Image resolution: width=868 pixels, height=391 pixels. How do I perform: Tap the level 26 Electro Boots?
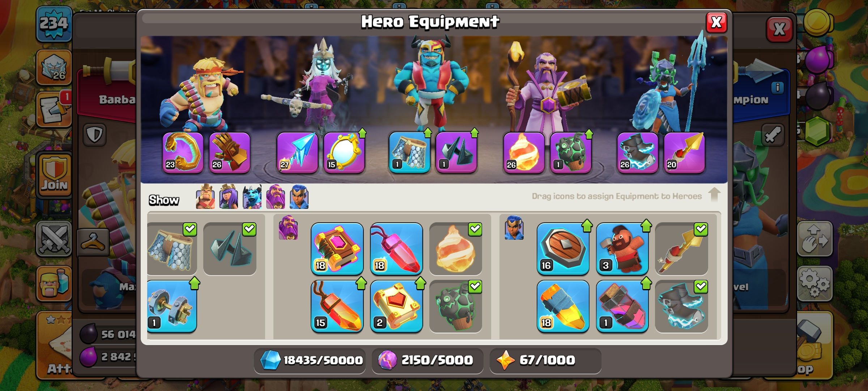point(638,152)
